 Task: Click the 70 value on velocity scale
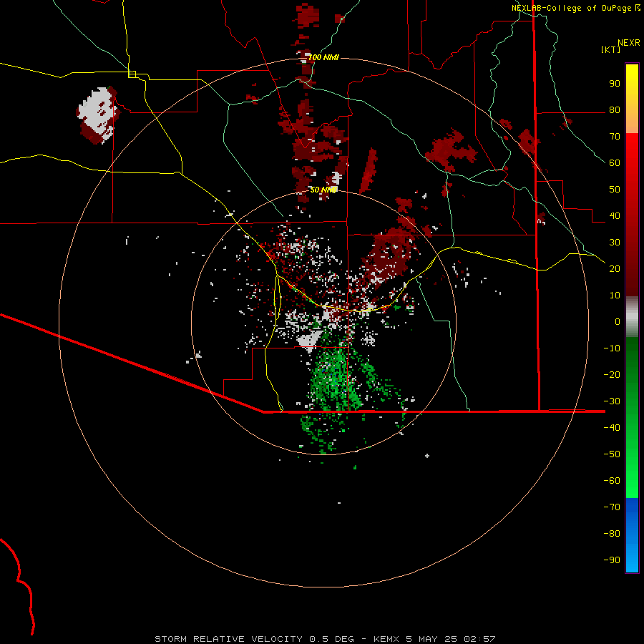(615, 137)
